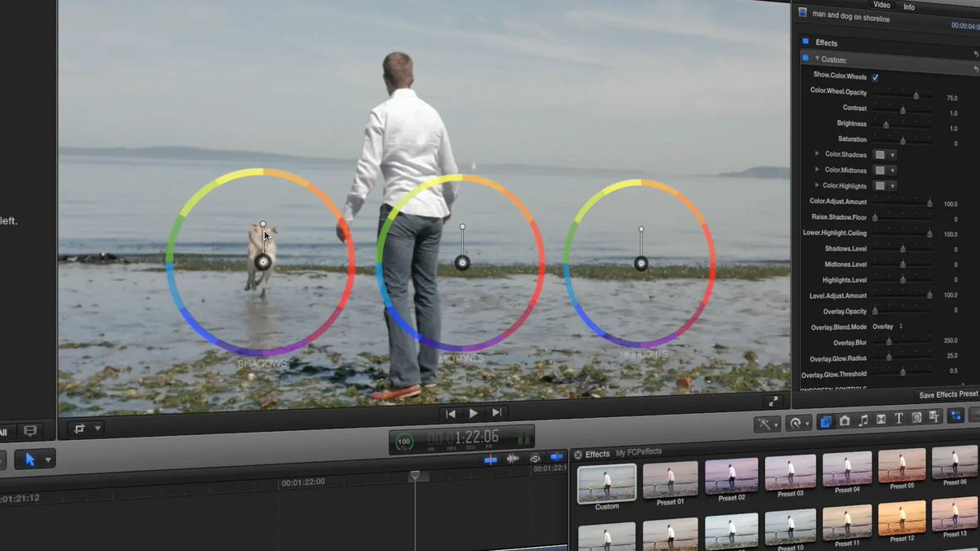Go to previous edit point
The width and height of the screenshot is (980, 551).
450,413
